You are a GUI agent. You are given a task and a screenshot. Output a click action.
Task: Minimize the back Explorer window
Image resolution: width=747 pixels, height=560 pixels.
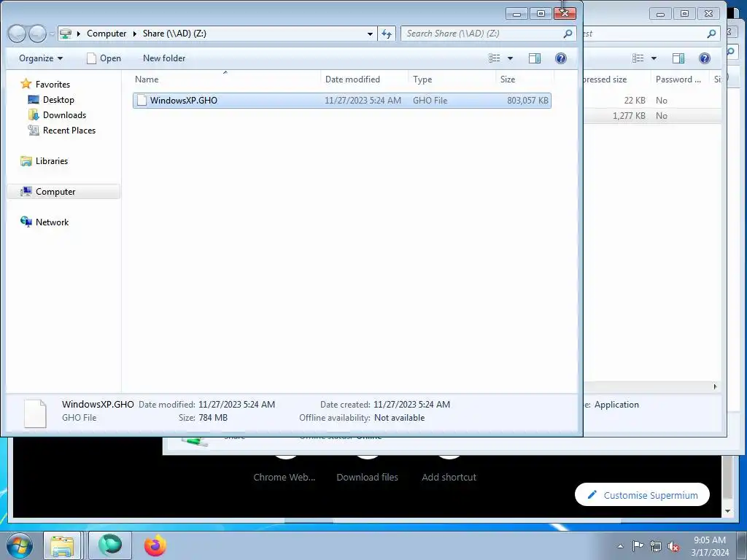[x=659, y=14]
